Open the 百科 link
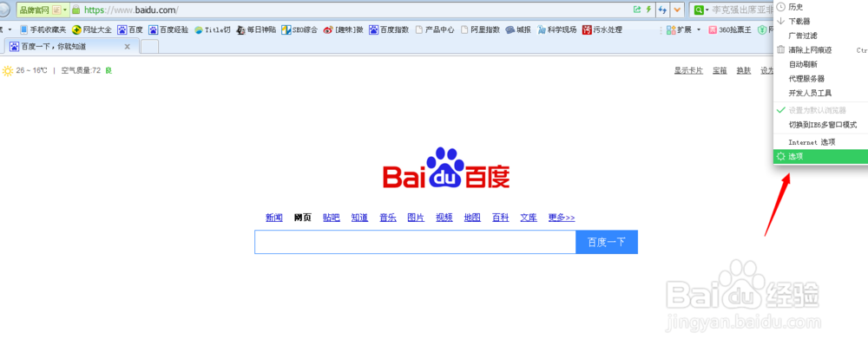The image size is (868, 352). coord(501,218)
